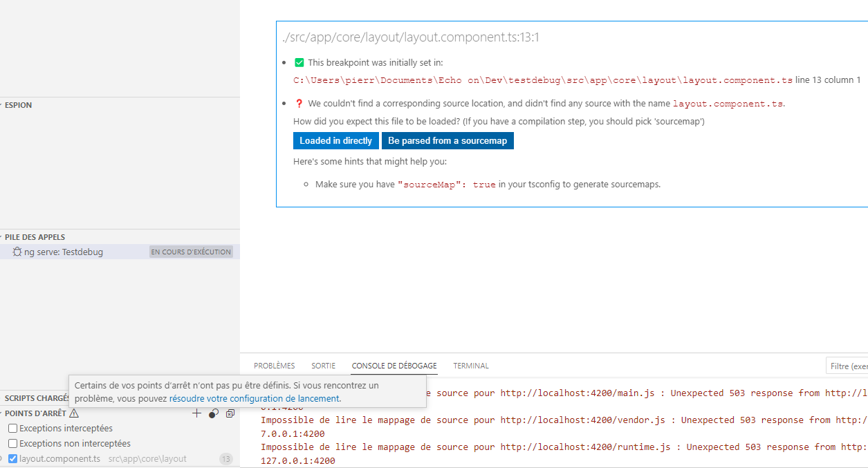The image size is (868, 468).
Task: Open the résoudre votre configuration de lancement link
Action: (253, 398)
